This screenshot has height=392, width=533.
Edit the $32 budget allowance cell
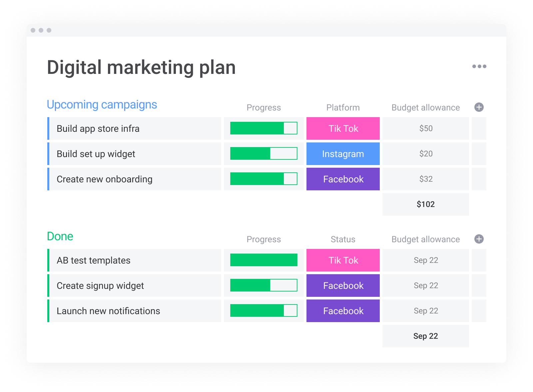tap(426, 179)
